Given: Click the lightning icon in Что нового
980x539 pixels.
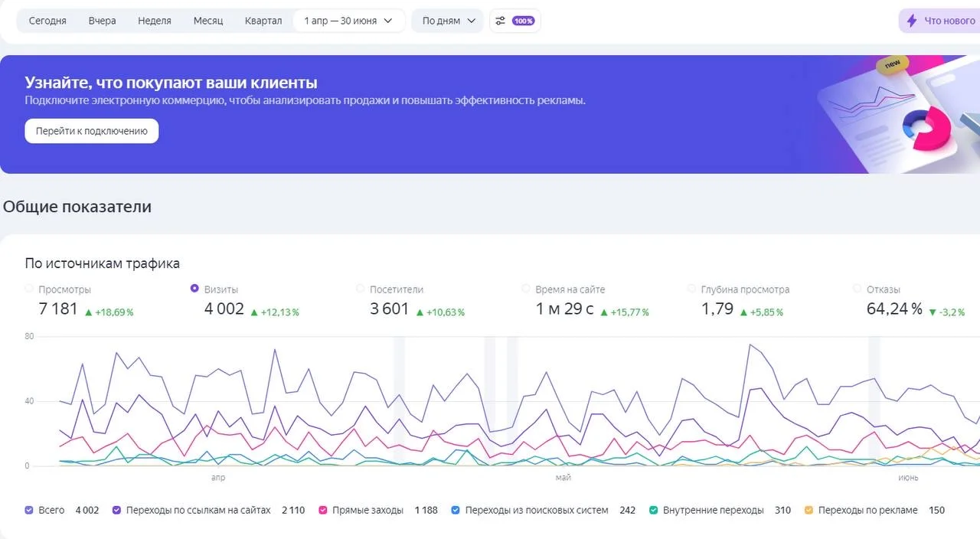Looking at the screenshot, I should 912,21.
